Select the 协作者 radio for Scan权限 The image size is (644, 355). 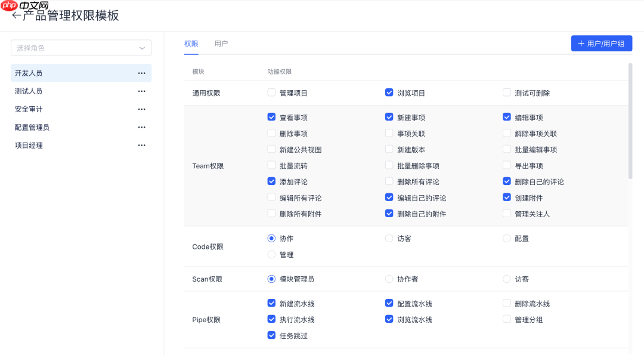390,279
